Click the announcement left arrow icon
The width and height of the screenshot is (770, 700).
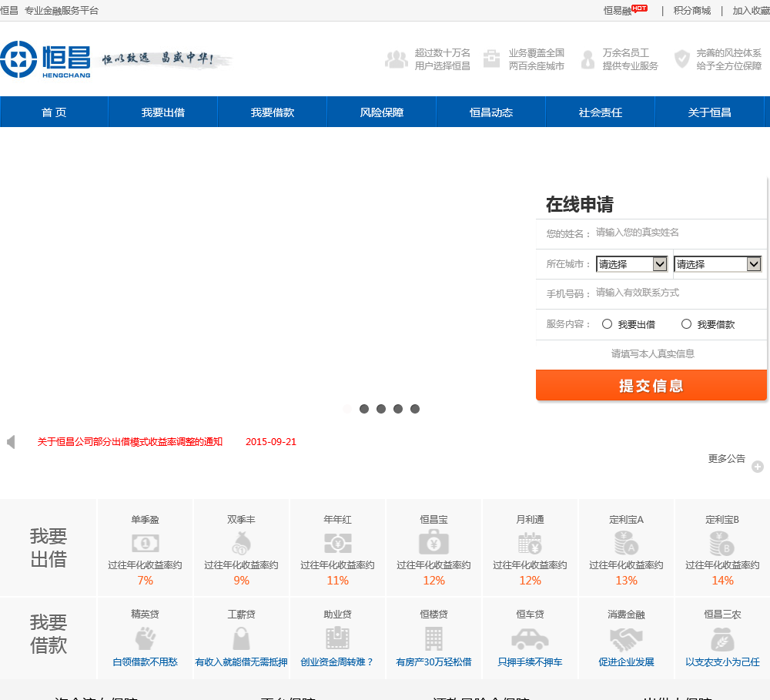11,441
